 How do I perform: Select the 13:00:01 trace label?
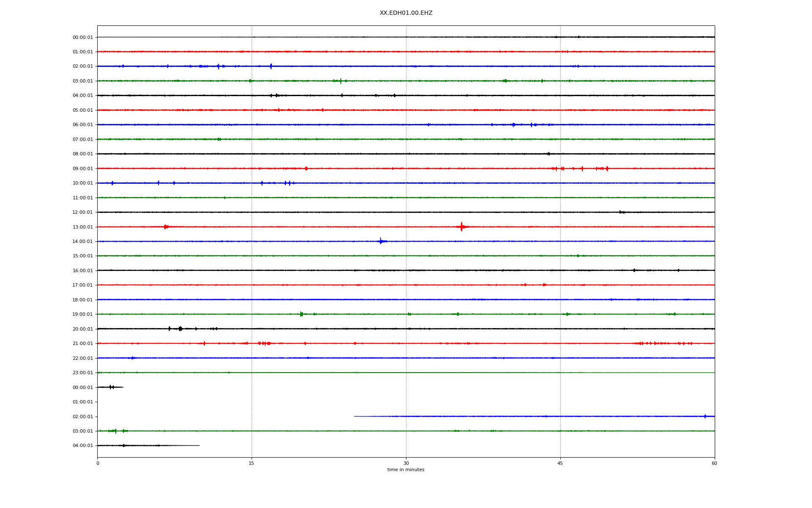[x=82, y=227]
